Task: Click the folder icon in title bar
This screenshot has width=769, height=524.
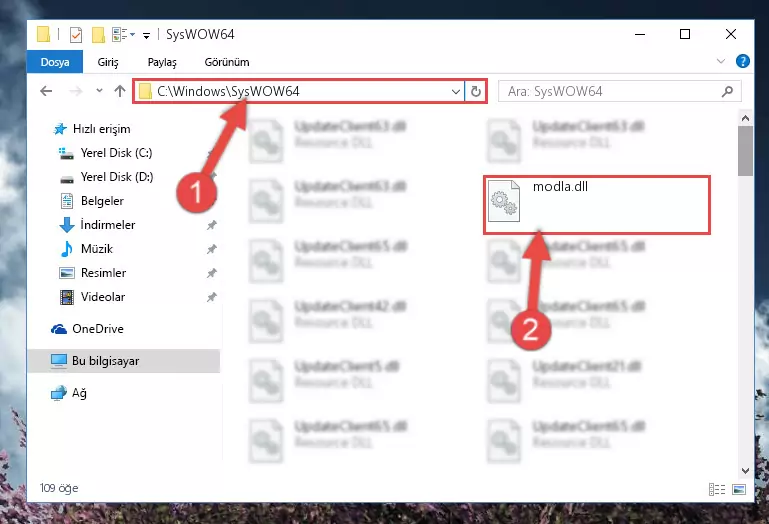Action: [x=44, y=34]
